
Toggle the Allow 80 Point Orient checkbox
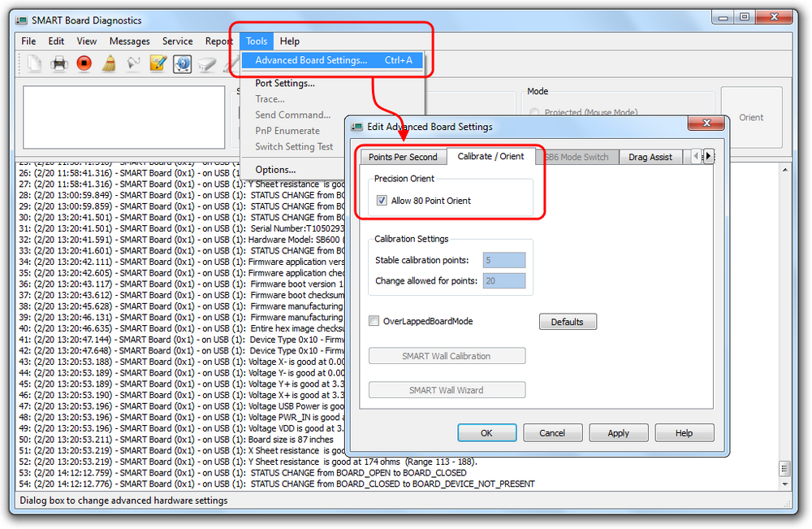[382, 201]
